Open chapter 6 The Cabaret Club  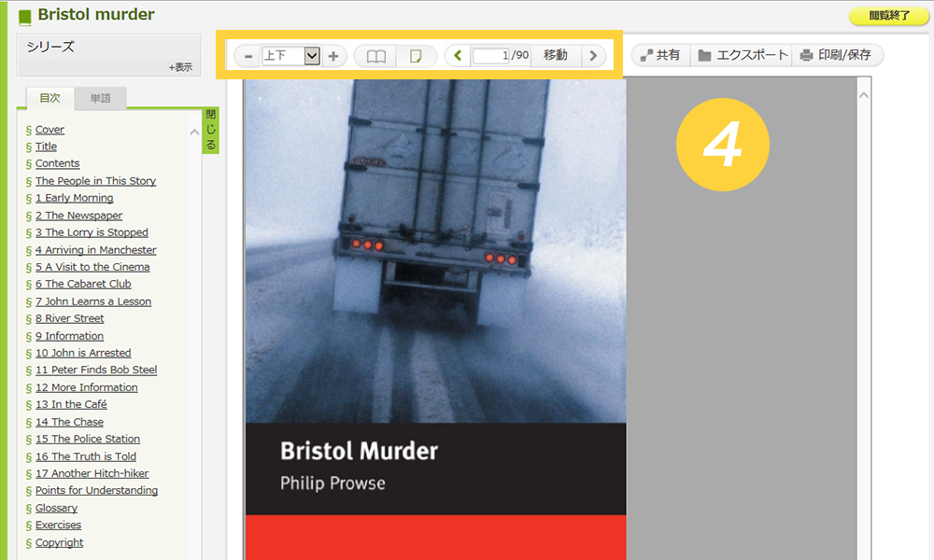tap(83, 285)
